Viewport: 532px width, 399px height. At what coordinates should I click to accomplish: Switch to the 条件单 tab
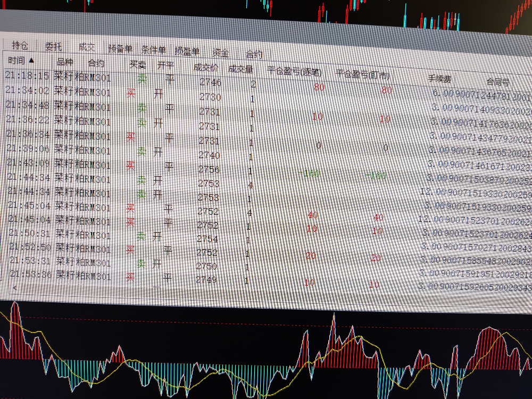click(x=153, y=50)
